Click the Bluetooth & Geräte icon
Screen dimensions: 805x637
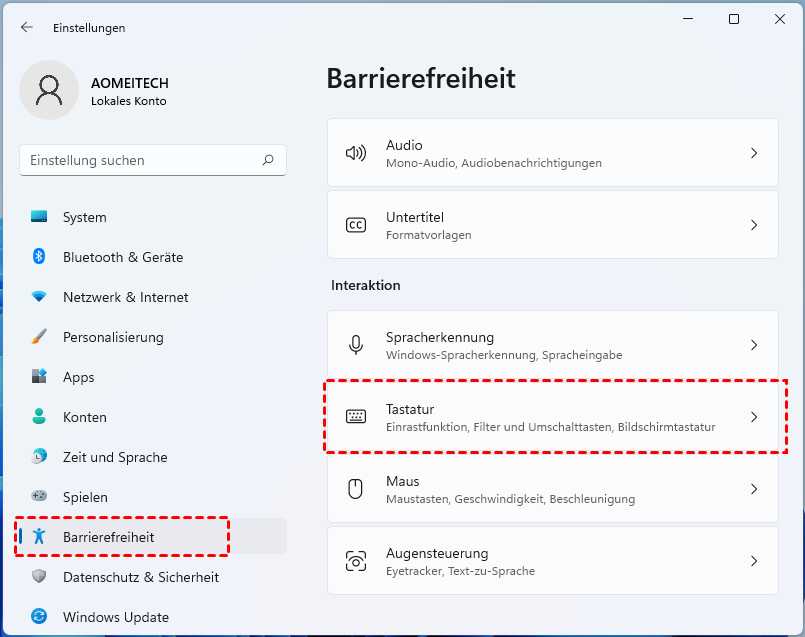point(39,257)
